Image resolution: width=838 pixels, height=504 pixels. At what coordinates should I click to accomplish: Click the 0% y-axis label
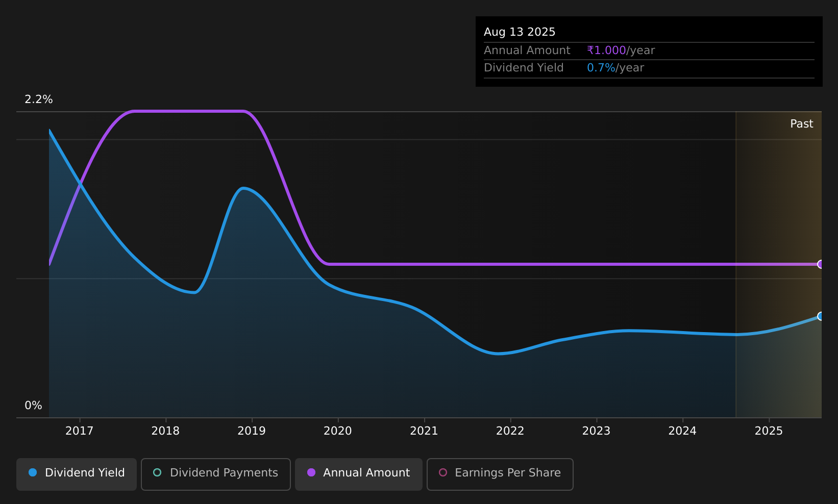tap(33, 406)
